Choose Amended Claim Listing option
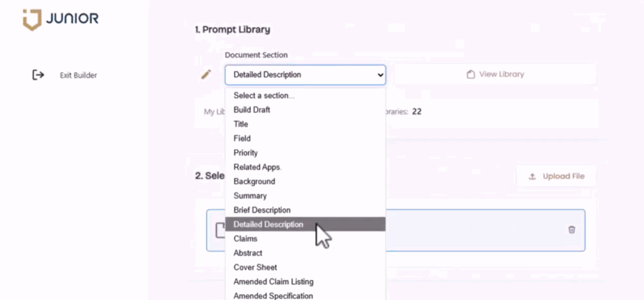The width and height of the screenshot is (644, 300). pos(273,282)
